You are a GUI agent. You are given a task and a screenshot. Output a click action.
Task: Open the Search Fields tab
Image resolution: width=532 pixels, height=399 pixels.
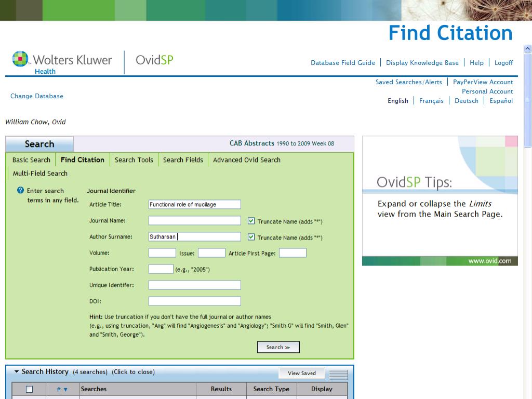(x=183, y=160)
